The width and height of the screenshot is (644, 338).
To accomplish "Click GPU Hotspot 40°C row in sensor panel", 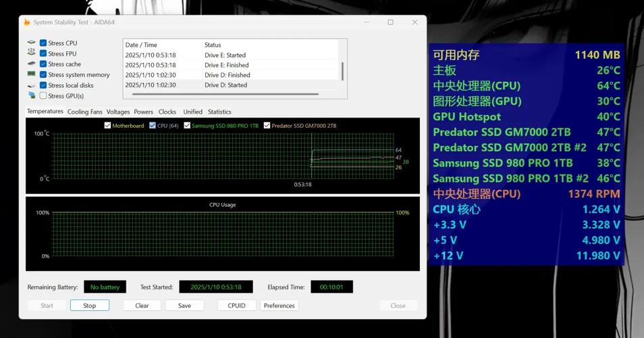I will pos(526,116).
